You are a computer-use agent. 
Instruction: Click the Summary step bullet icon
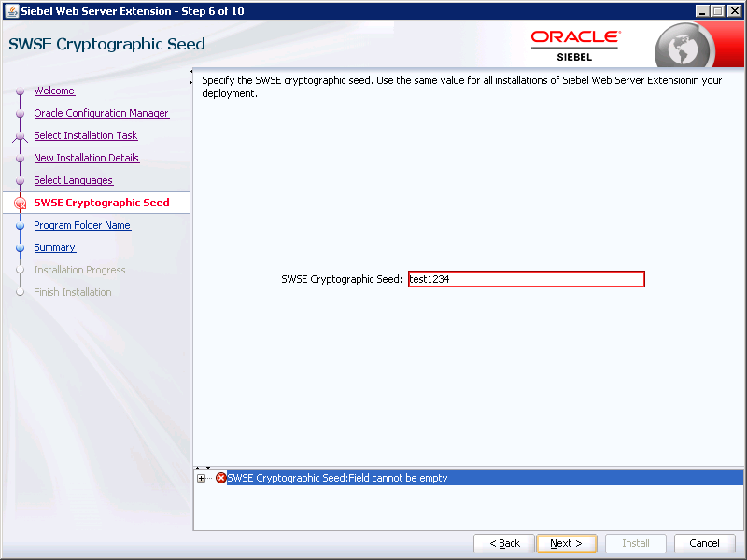pos(20,247)
